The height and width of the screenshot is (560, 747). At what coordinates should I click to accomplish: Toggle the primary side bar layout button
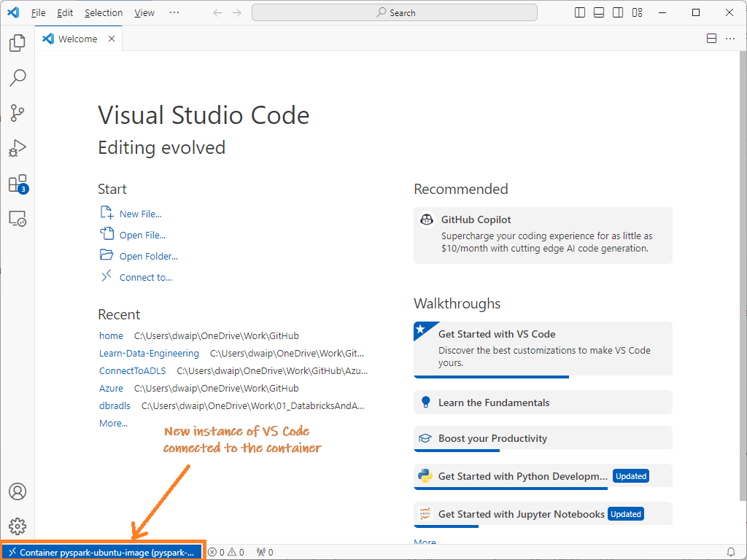(x=580, y=12)
